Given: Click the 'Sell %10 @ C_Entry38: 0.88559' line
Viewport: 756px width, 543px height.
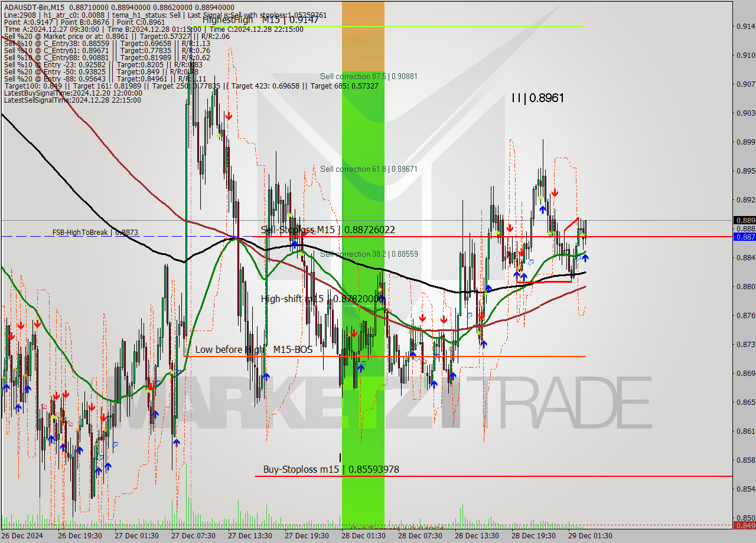Looking at the screenshot, I should click(x=107, y=43).
